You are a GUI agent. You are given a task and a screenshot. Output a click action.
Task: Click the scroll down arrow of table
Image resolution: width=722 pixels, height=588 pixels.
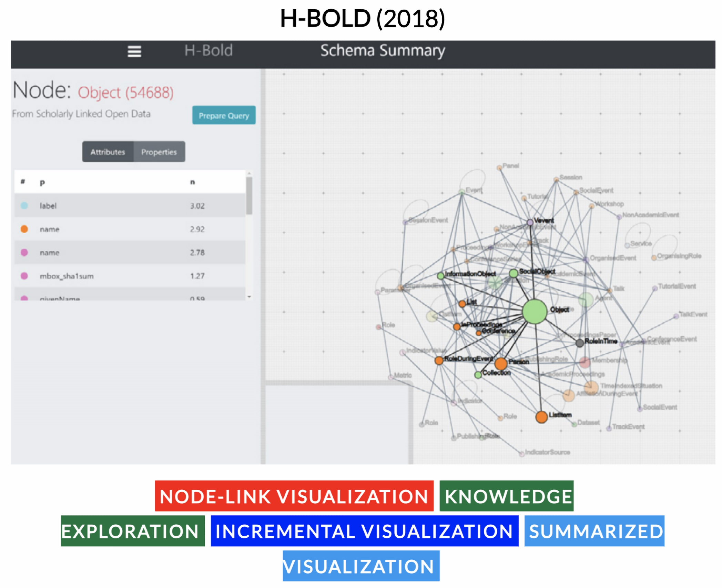tap(249, 296)
